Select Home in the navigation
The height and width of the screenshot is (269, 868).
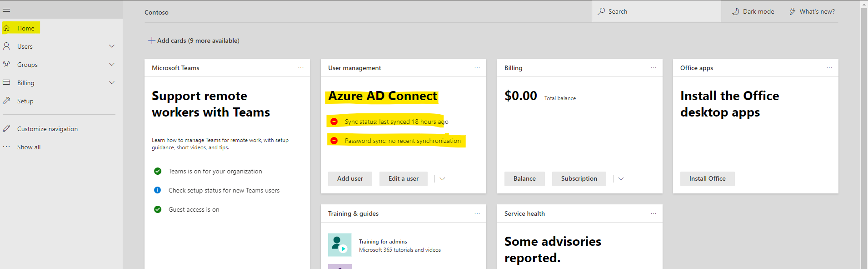pos(26,28)
